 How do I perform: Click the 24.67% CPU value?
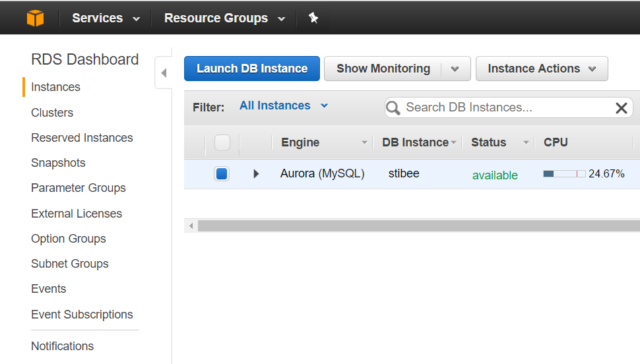[606, 174]
